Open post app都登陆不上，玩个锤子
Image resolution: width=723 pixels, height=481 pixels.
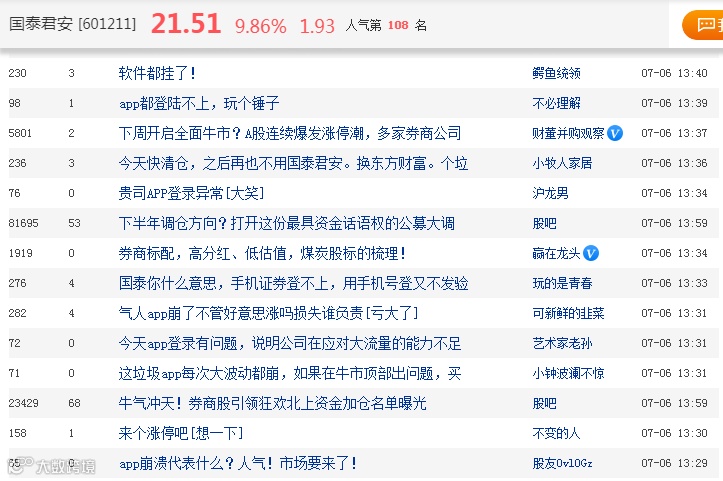(x=199, y=103)
